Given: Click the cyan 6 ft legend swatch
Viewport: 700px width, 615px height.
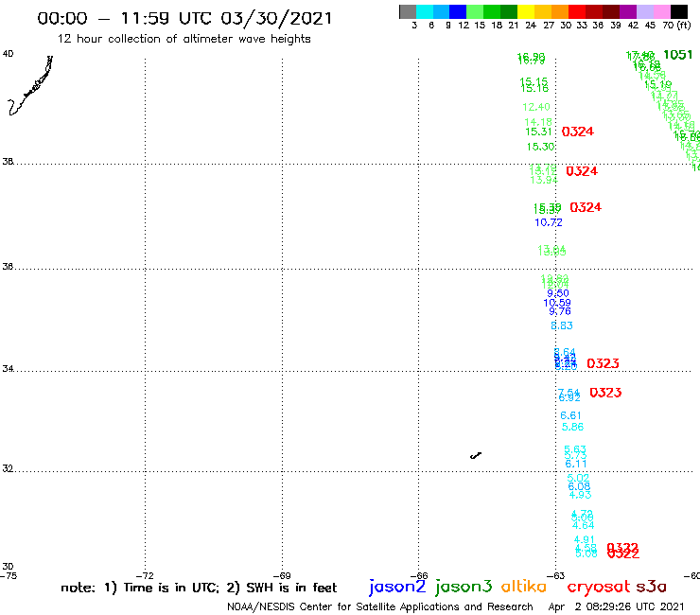Looking at the screenshot, I should coord(425,11).
